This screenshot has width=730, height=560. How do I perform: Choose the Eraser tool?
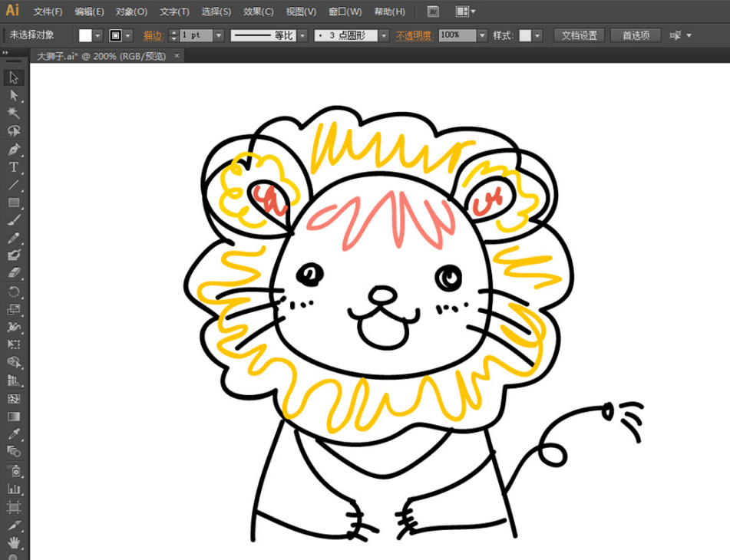coord(14,273)
